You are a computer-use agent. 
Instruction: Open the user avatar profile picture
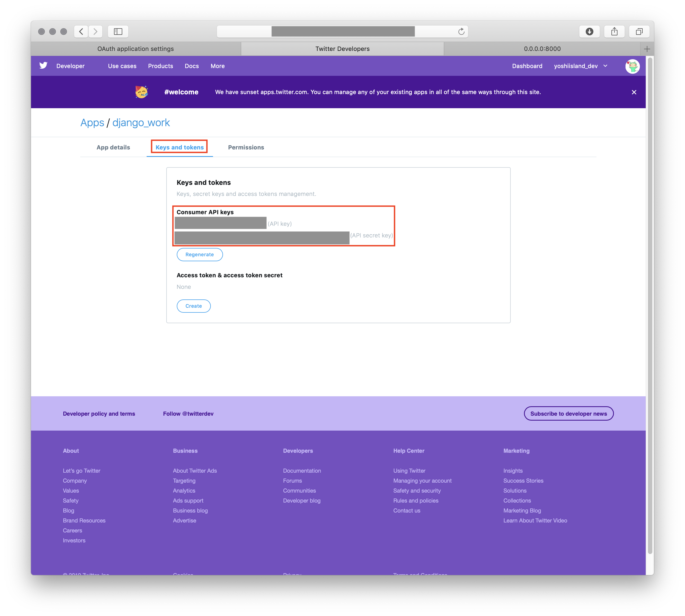click(632, 66)
